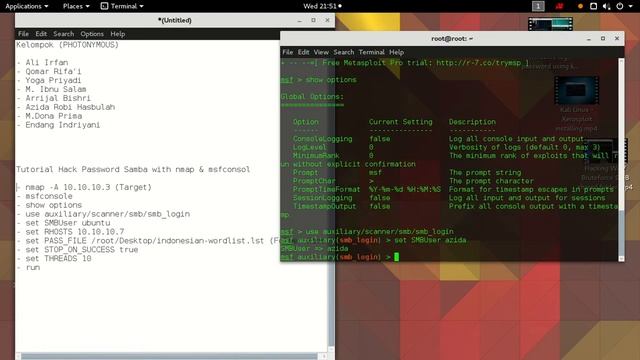
Task: Open Edit menu in the root terminal
Action: pos(303,52)
